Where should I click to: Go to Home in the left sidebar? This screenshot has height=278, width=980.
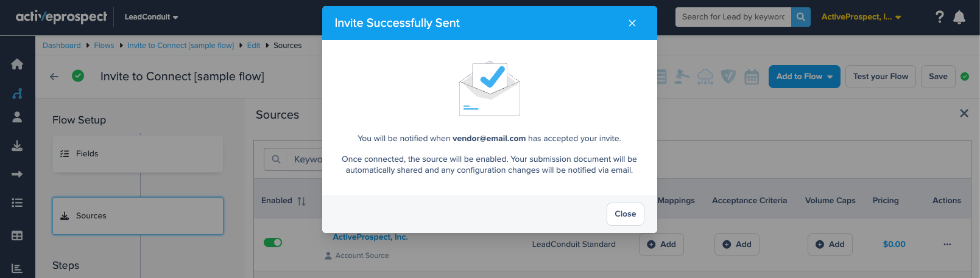(x=17, y=64)
